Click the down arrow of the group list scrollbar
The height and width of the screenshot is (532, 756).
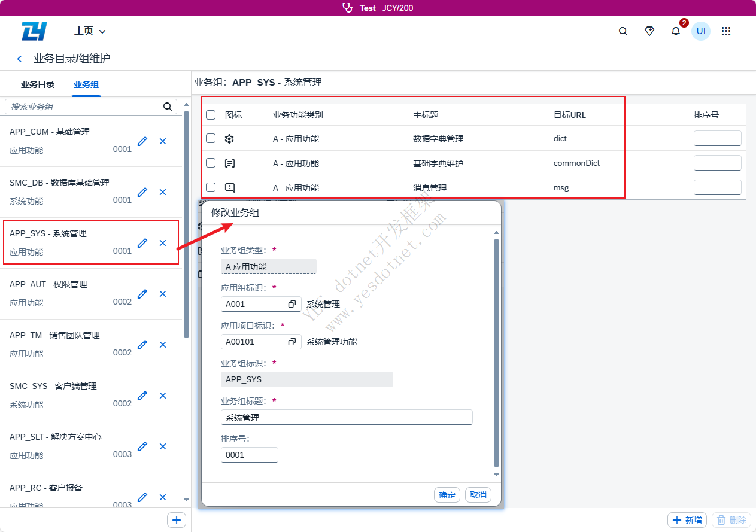pos(186,500)
